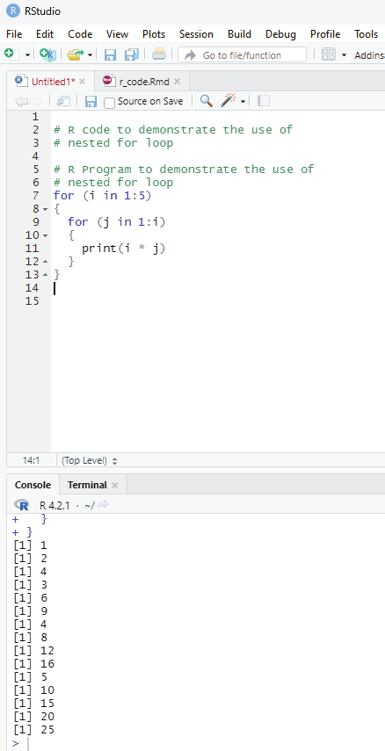
Task: Click the Find/Replace magnifier icon
Action: coord(206,101)
